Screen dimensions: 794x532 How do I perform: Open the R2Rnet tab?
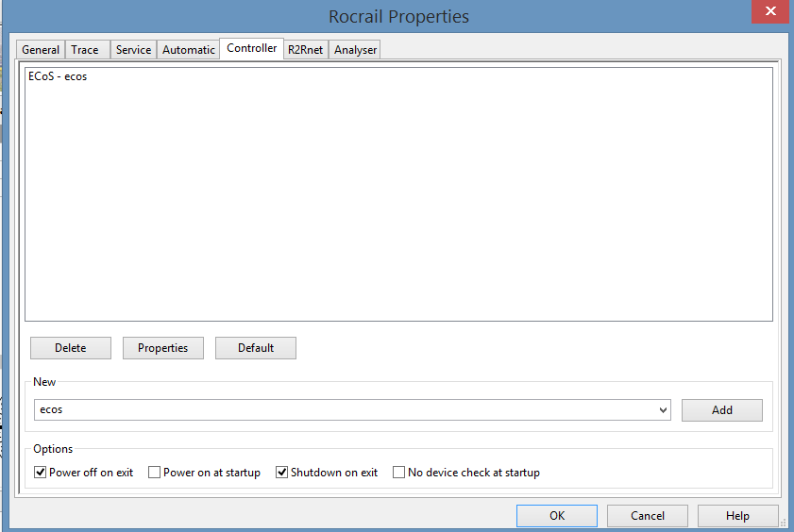[x=306, y=50]
